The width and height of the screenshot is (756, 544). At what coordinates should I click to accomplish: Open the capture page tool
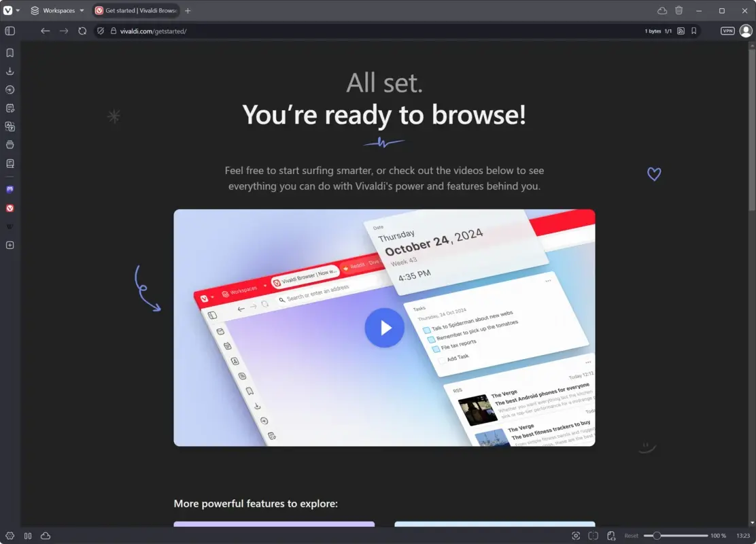pos(576,535)
